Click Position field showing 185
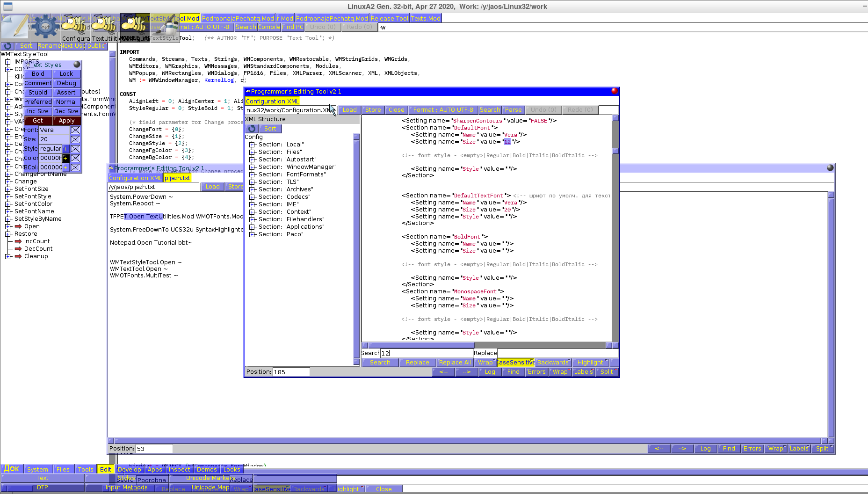This screenshot has height=494, width=868. pos(291,372)
